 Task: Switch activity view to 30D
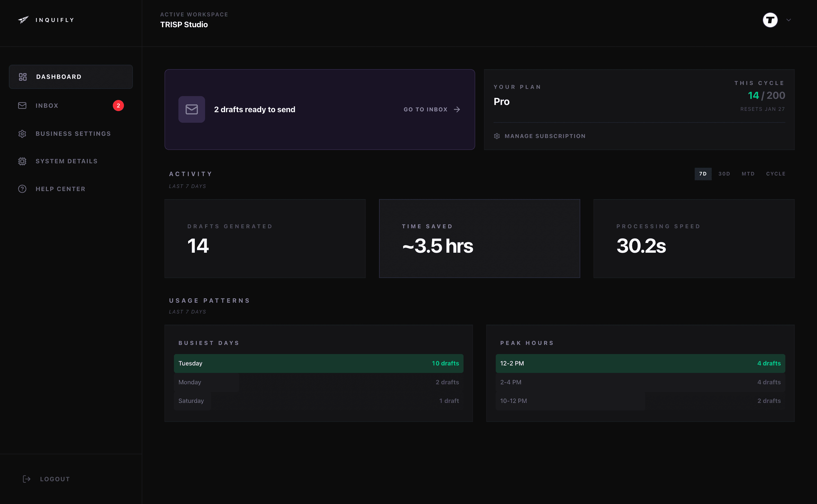coord(724,174)
